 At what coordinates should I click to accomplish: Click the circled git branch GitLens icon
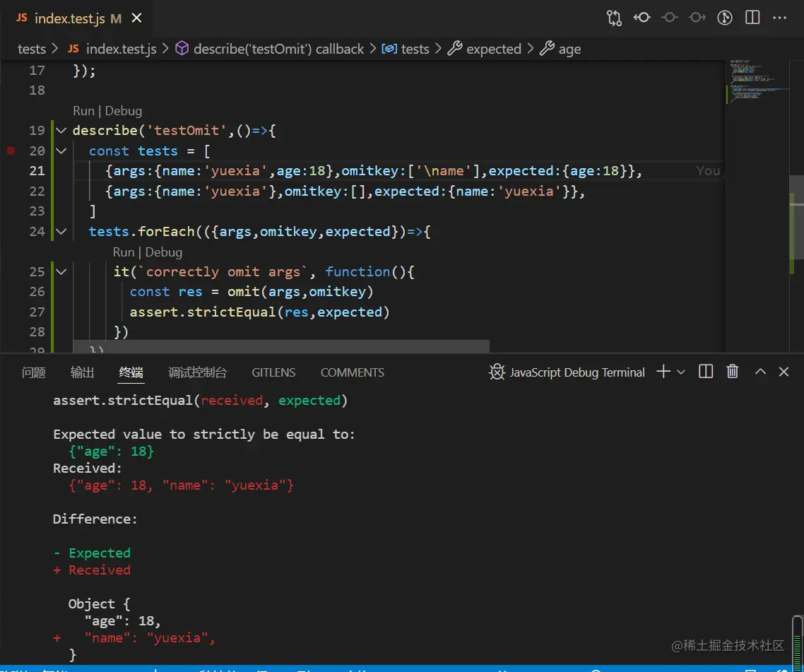[x=724, y=18]
